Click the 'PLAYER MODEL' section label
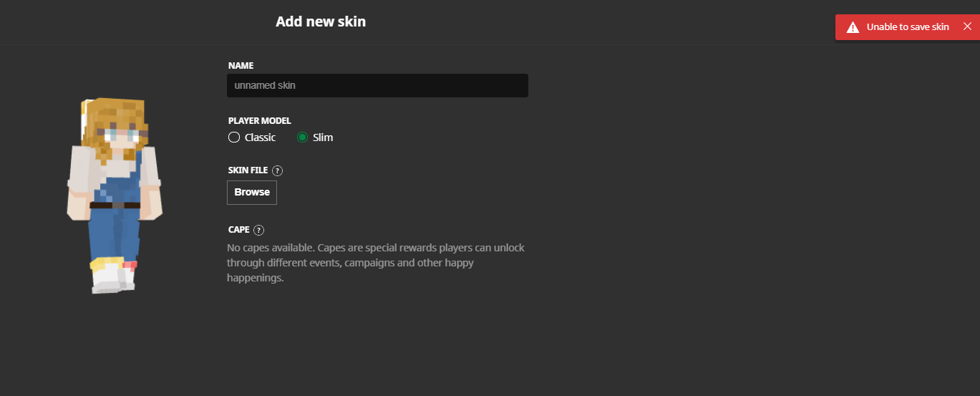The width and height of the screenshot is (980, 396). [259, 121]
